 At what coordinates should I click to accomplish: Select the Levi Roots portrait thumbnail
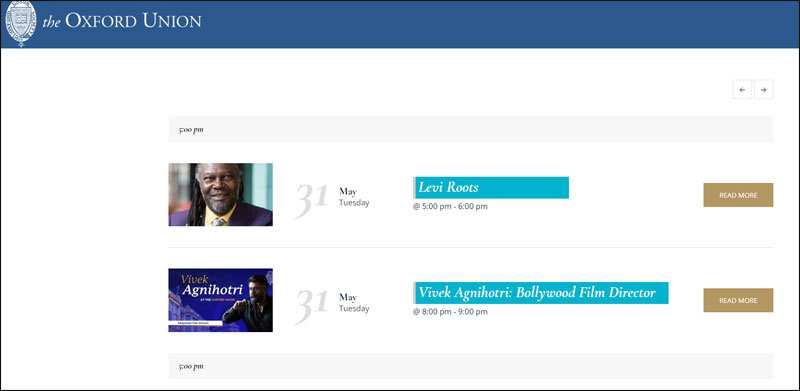(220, 194)
